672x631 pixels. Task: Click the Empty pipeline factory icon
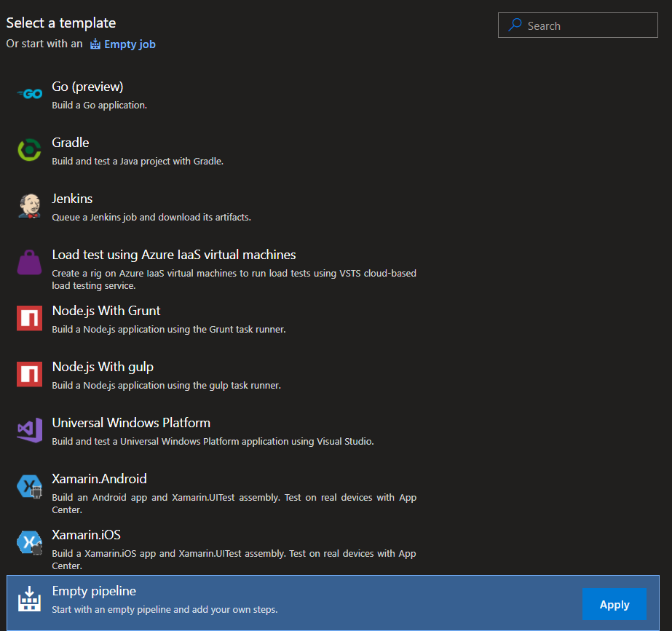click(29, 599)
